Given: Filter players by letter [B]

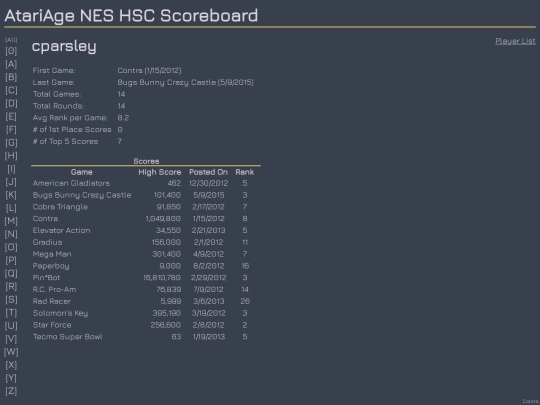Looking at the screenshot, I should [x=11, y=77].
